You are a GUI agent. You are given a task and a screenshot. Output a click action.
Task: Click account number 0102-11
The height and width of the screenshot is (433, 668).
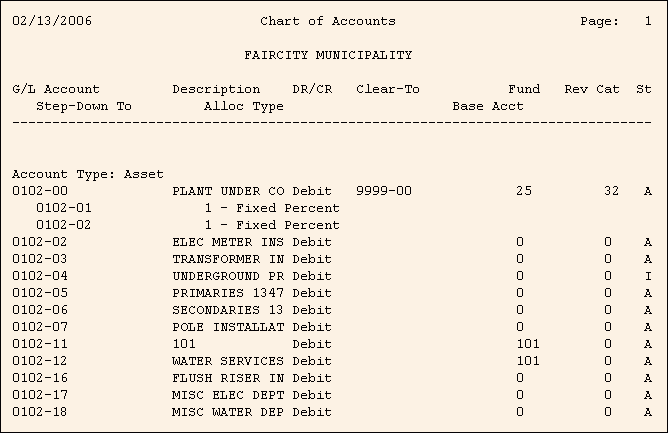40,344
